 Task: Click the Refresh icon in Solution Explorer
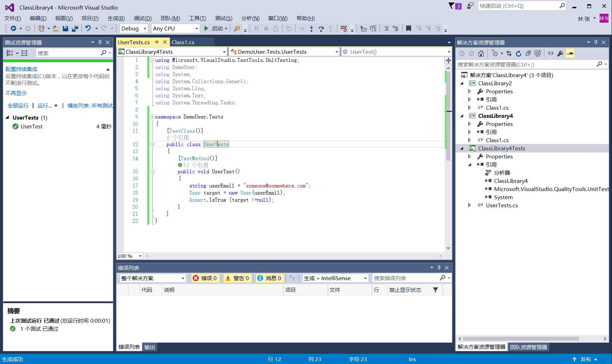[519, 53]
